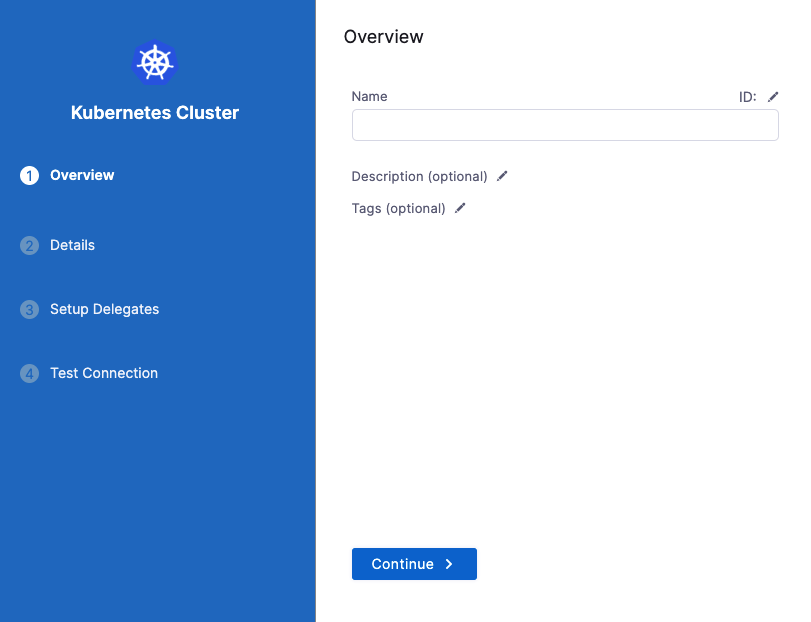Click the step 3 number circle
811x622 pixels.
tap(29, 310)
